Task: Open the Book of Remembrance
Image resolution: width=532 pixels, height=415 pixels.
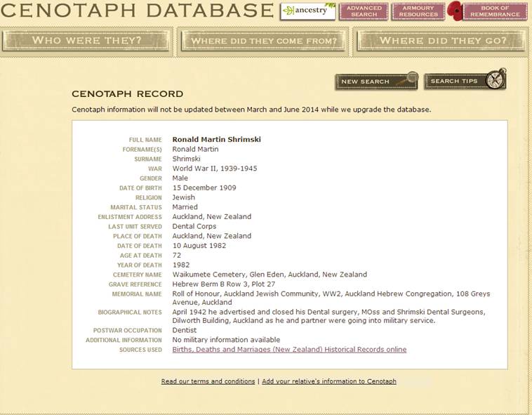Action: point(495,11)
